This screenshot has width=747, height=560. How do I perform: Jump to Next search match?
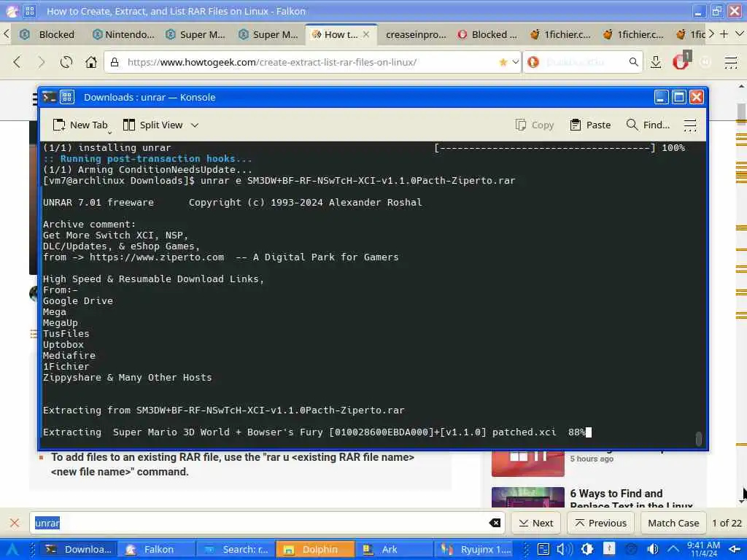536,523
